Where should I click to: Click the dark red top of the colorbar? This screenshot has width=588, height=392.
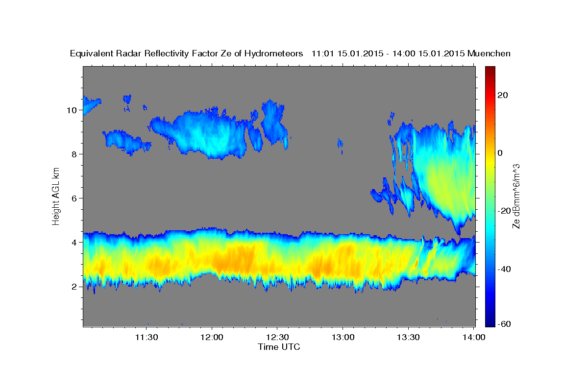pyautogui.click(x=490, y=70)
